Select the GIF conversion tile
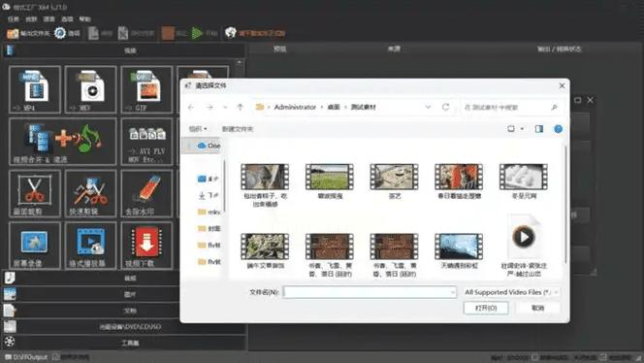 (146, 89)
